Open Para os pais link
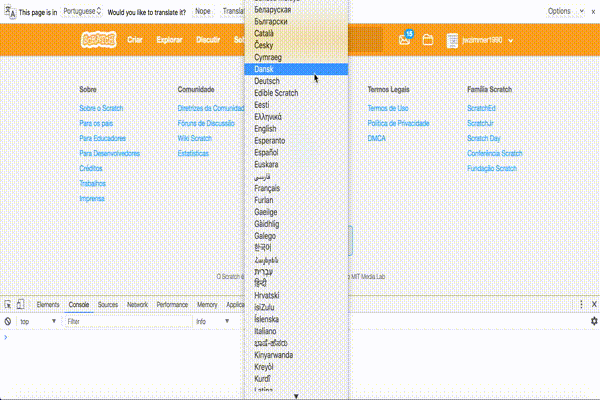This screenshot has height=400, width=600. tap(96, 123)
